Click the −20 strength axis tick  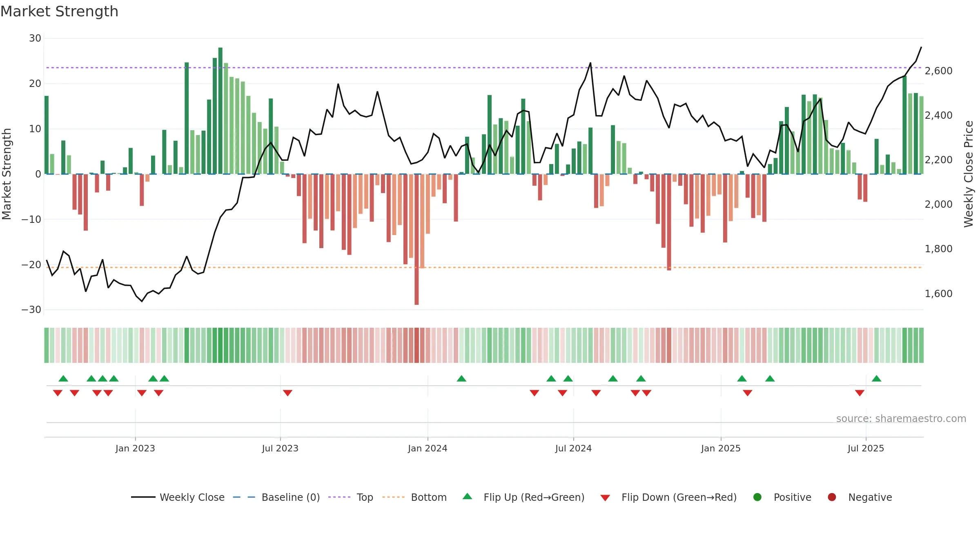click(x=31, y=264)
